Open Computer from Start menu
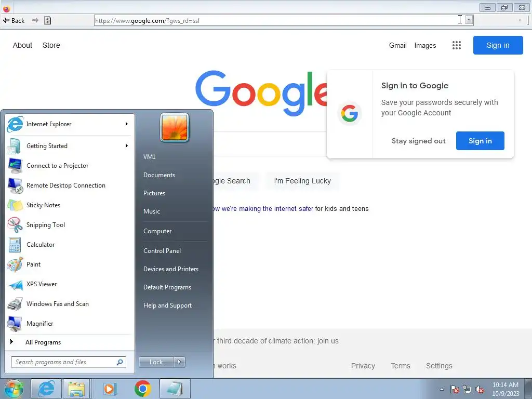This screenshot has height=399, width=532. click(x=157, y=231)
